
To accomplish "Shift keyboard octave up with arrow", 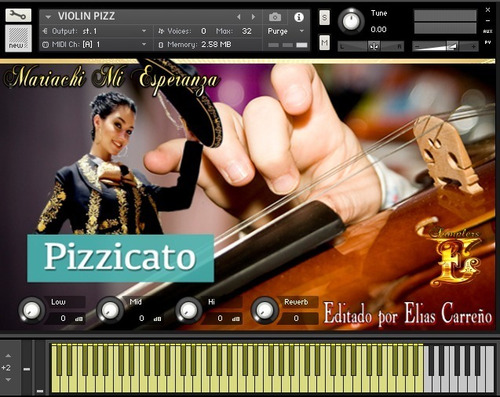I will (x=8, y=356).
